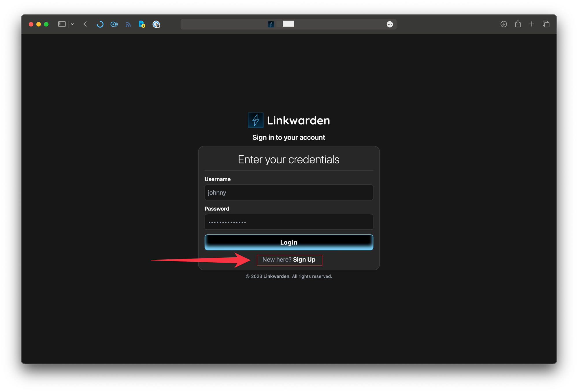
Task: Open the Share icon
Action: pos(518,24)
